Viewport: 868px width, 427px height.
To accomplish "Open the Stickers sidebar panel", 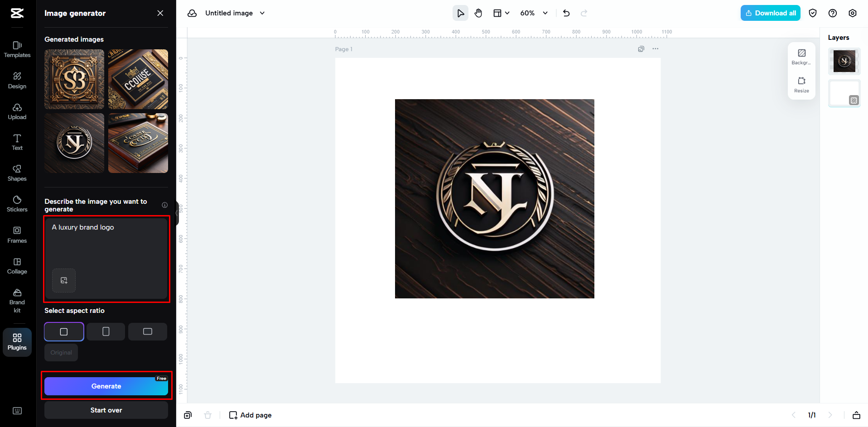I will point(17,204).
